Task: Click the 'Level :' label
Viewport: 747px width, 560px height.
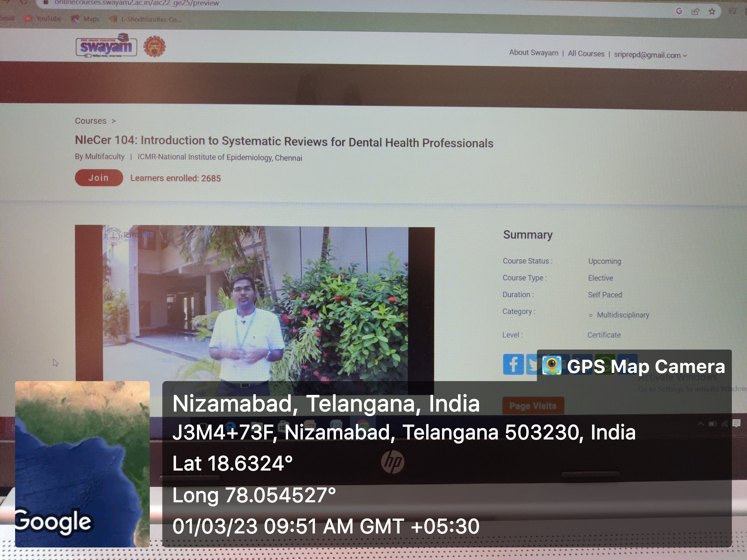Action: [512, 335]
